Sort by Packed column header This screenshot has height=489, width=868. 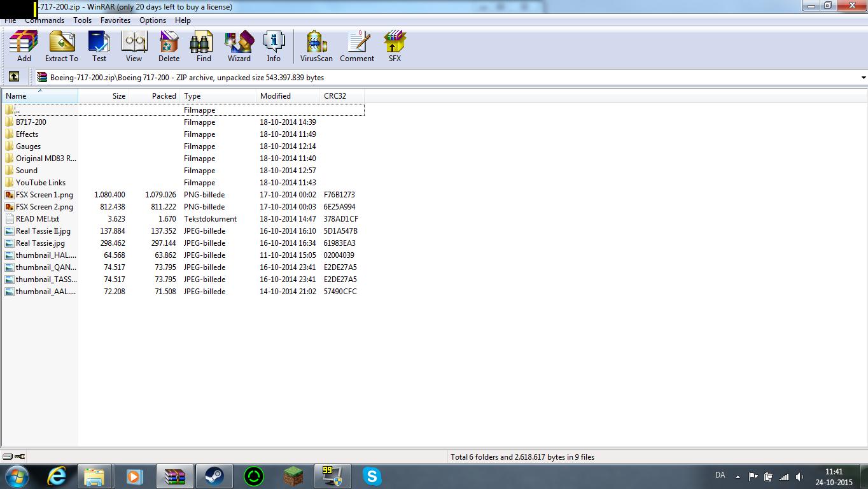155,96
